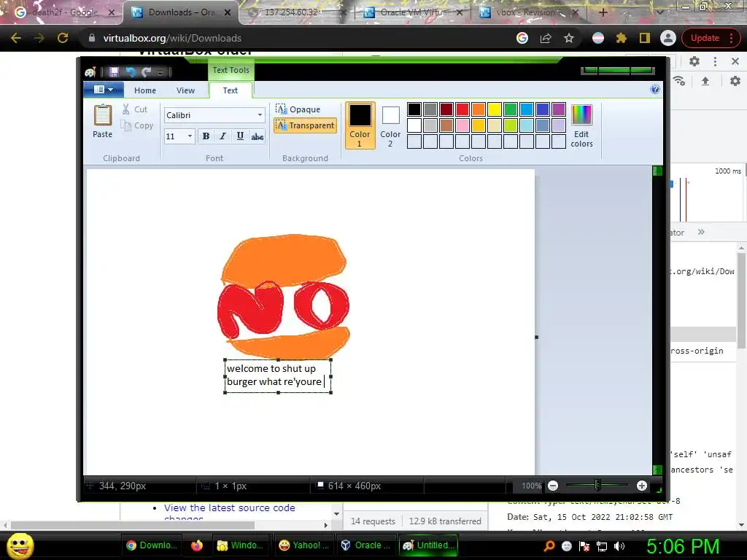The image size is (747, 560).
Task: Select Color 2 button
Action: coord(390,125)
